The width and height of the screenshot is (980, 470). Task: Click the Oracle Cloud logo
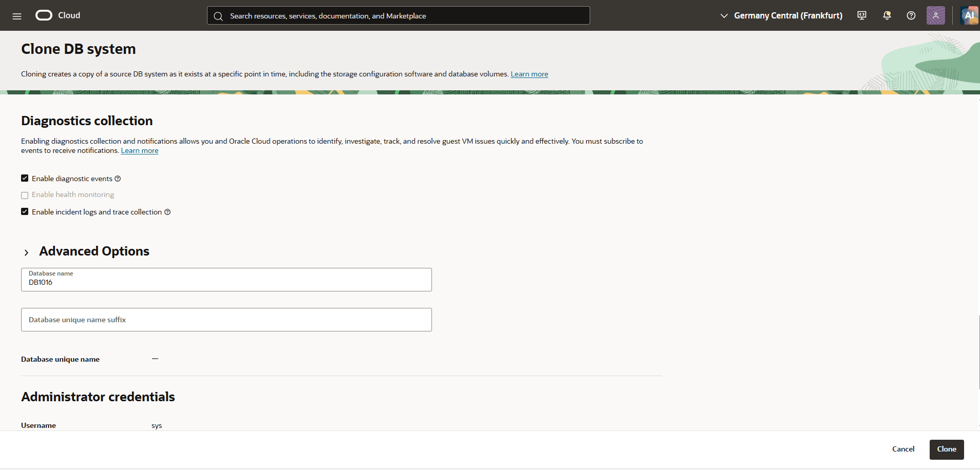(44, 15)
